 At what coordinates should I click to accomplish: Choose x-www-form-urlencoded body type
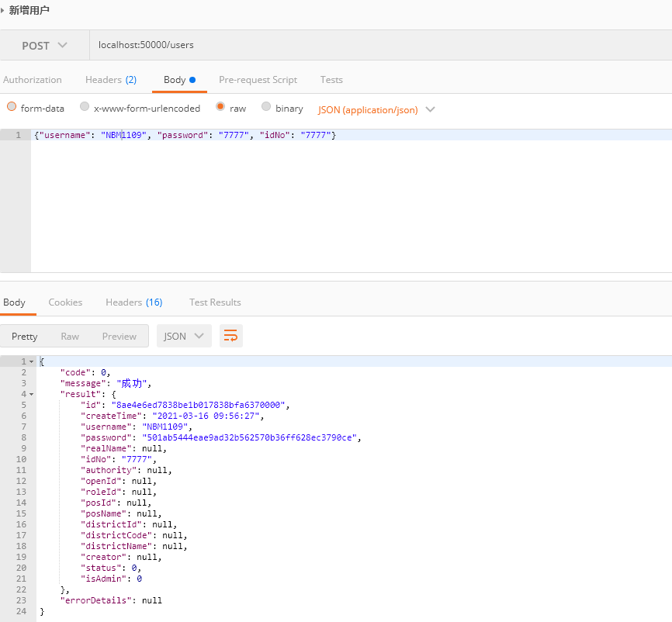(x=85, y=107)
